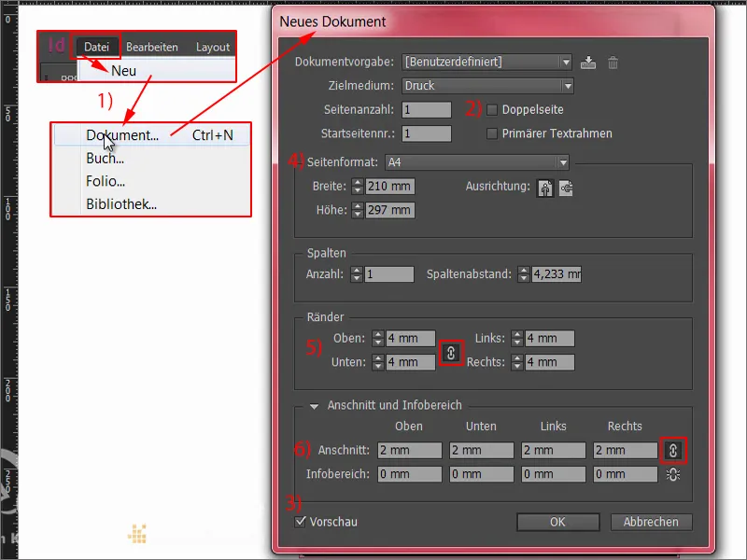This screenshot has height=560, width=747.
Task: Collapse the Anschnitt und Infobereich section
Action: click(314, 406)
